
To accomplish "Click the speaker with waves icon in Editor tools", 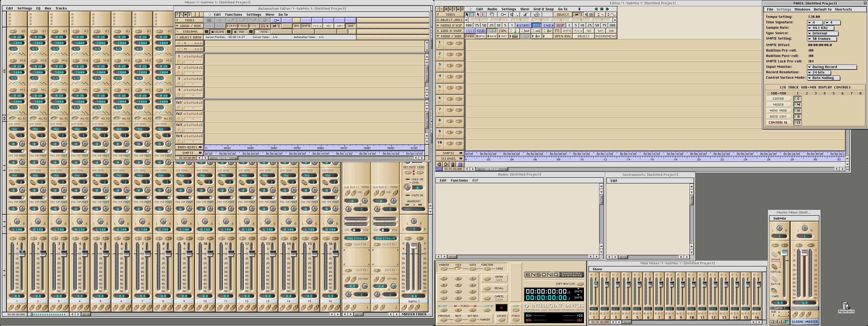I will click(589, 14).
